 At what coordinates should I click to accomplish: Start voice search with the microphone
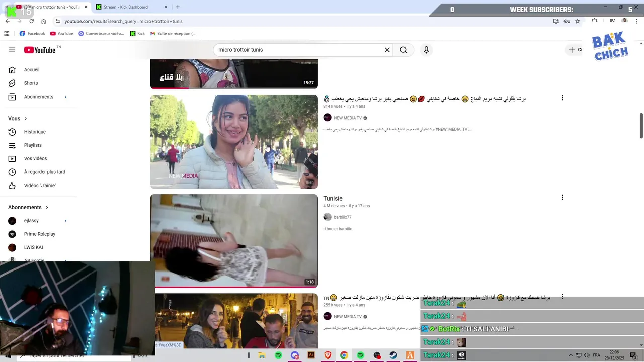pos(426,50)
